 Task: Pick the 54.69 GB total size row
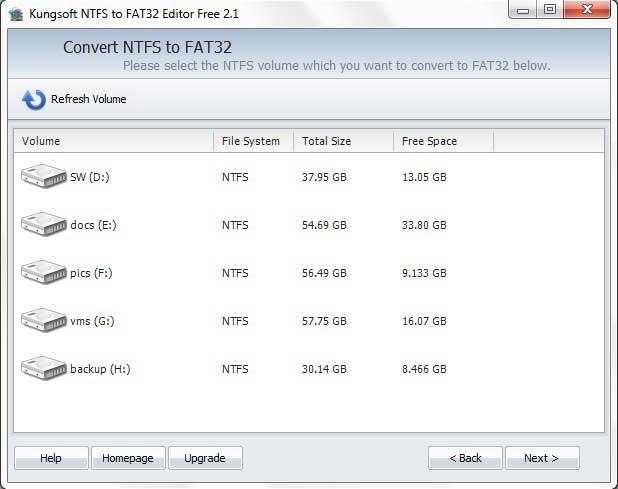point(324,225)
